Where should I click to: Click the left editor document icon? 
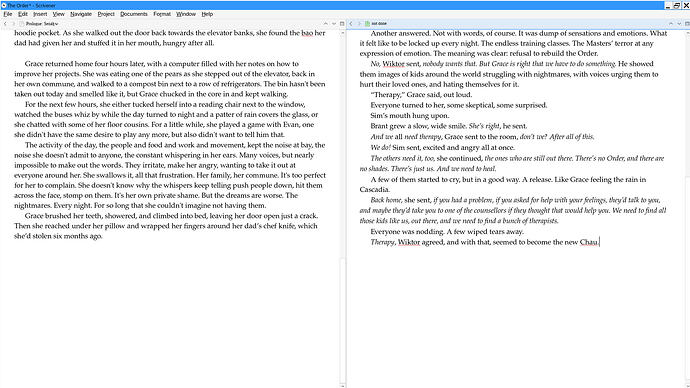tap(22, 24)
